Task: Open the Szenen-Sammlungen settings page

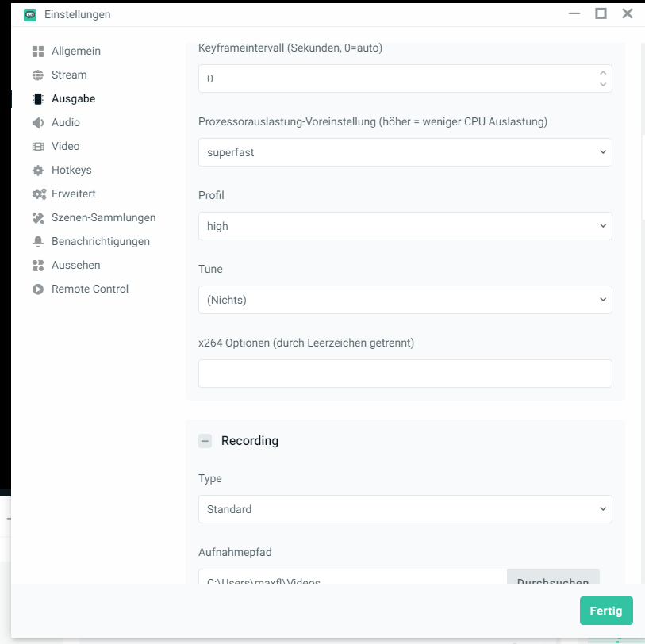Action: point(103,218)
